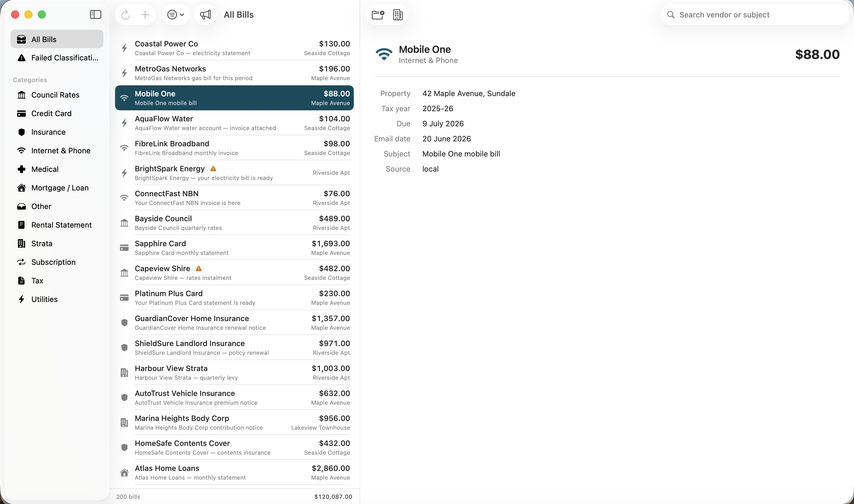Viewport: 854px width, 504px height.
Task: Open HomeSafe Contents Cover bill
Action: (x=234, y=447)
